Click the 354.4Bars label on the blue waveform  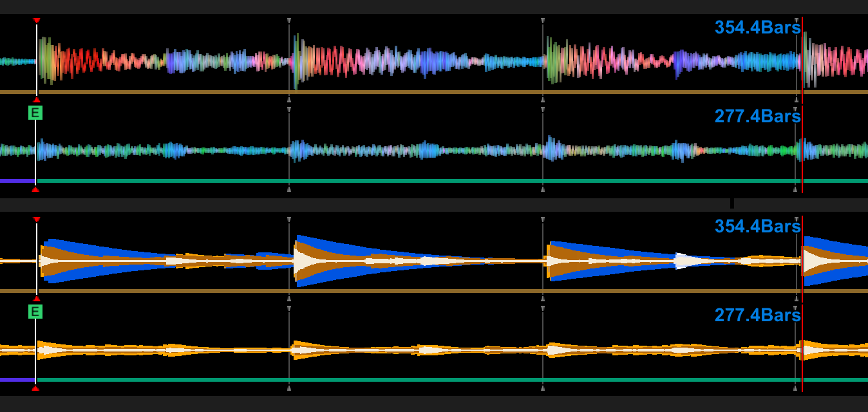tap(757, 227)
